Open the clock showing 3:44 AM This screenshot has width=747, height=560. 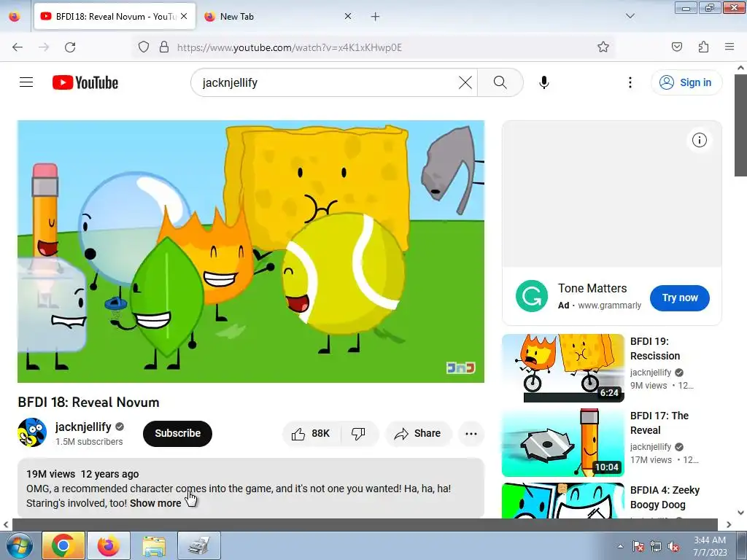[x=709, y=546]
